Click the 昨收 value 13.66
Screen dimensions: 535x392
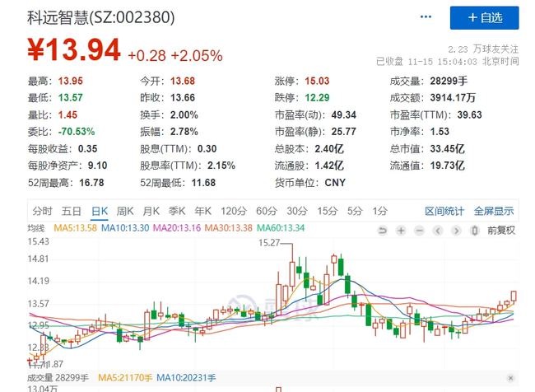183,98
